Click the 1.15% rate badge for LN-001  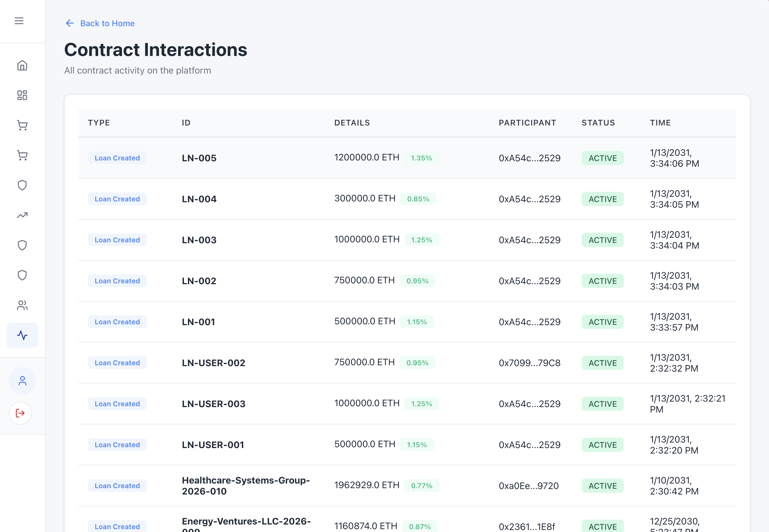click(417, 322)
